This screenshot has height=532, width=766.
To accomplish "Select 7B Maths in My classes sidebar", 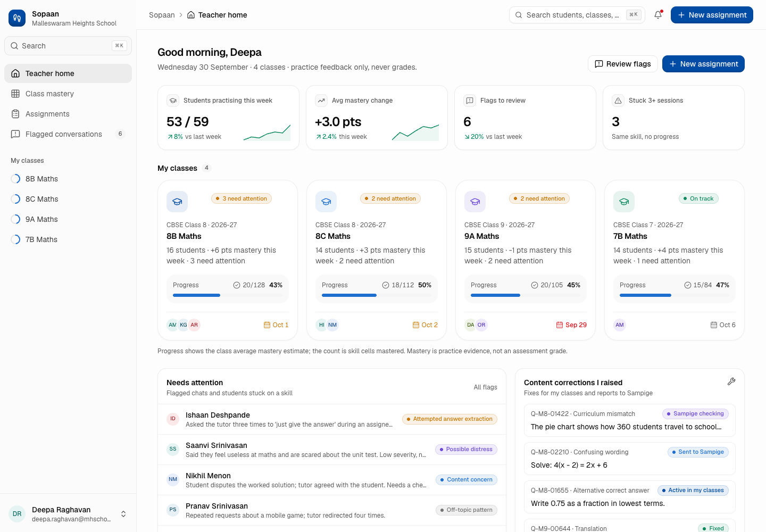I will pyautogui.click(x=68, y=239).
